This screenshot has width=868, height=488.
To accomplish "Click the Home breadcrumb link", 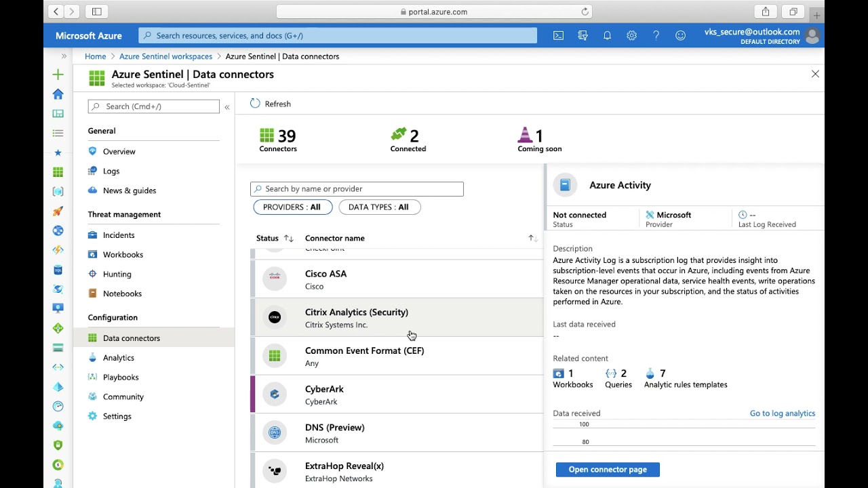I will tap(96, 56).
